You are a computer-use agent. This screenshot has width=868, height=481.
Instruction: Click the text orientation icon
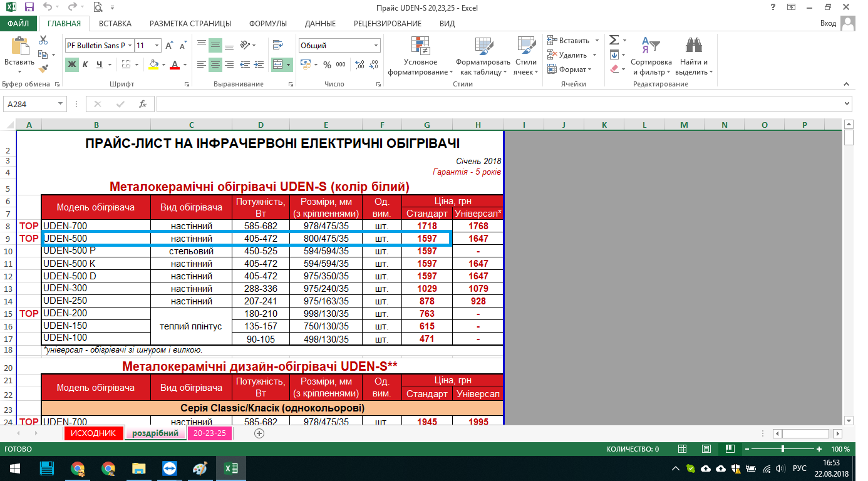(245, 46)
